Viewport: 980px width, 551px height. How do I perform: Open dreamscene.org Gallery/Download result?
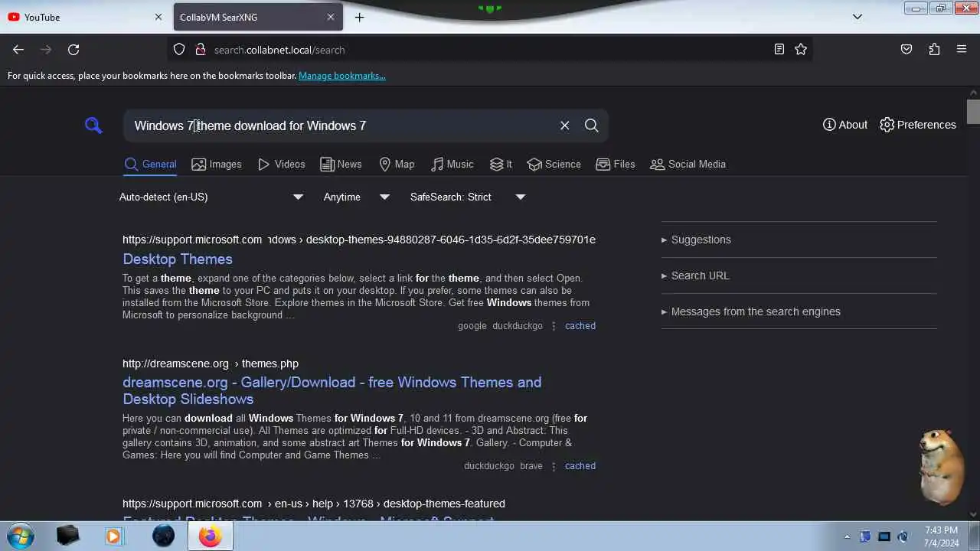(x=332, y=390)
